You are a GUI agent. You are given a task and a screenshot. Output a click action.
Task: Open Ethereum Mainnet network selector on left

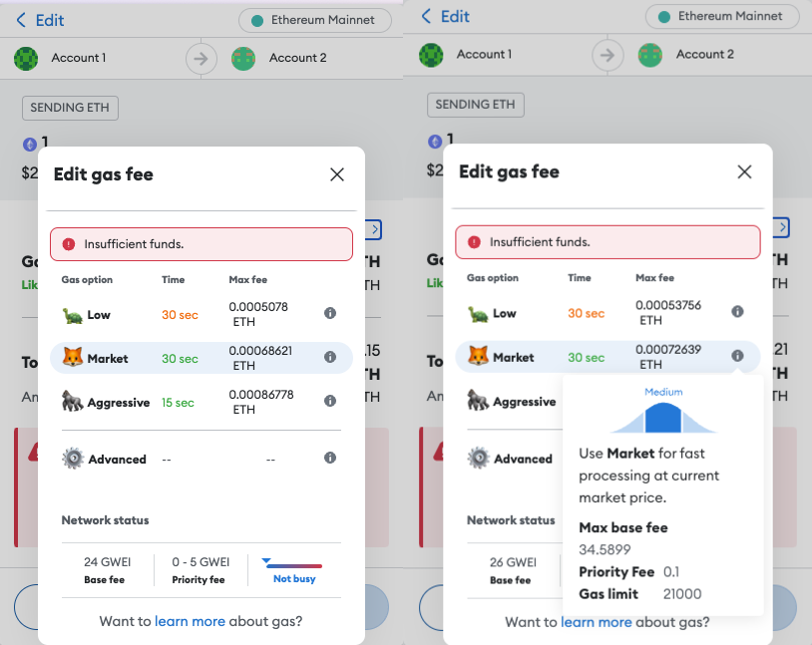coord(314,20)
